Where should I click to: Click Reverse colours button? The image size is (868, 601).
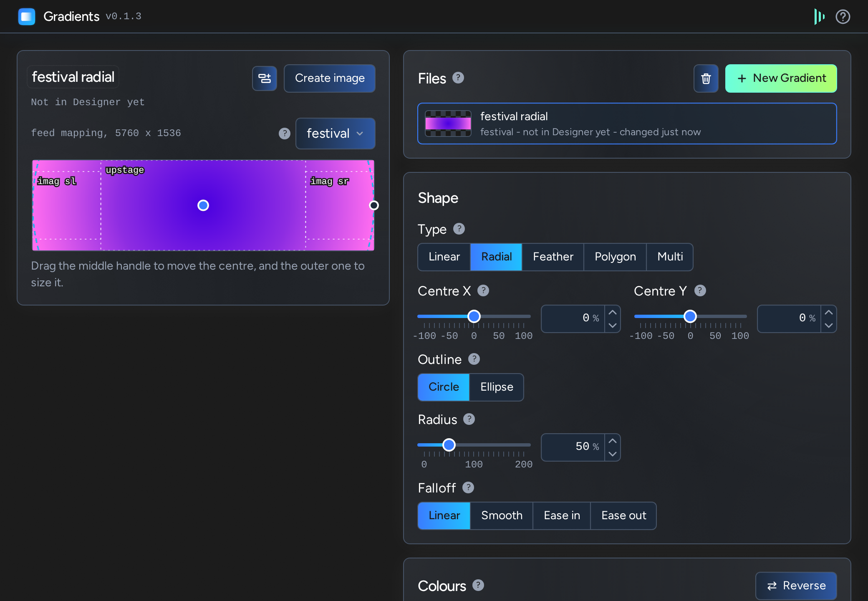pyautogui.click(x=796, y=586)
